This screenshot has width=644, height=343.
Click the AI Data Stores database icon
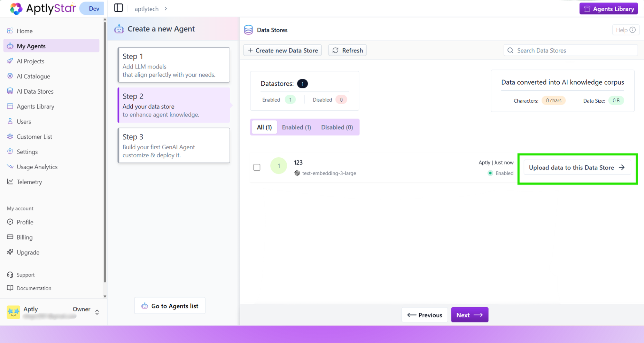(10, 91)
